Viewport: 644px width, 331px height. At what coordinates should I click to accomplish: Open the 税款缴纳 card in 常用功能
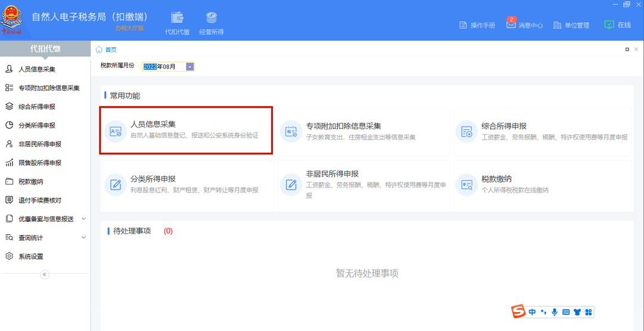[541, 184]
